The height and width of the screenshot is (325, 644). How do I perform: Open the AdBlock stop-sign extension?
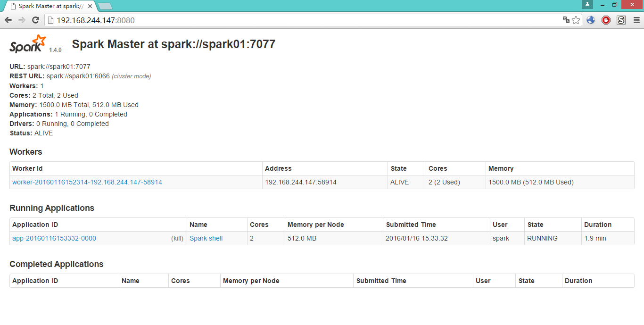606,20
